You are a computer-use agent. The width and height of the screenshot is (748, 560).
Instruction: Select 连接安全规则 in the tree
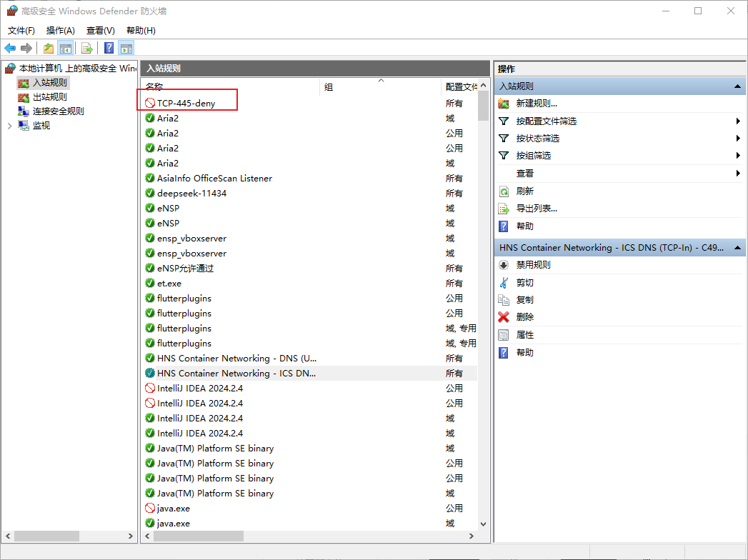(x=58, y=111)
